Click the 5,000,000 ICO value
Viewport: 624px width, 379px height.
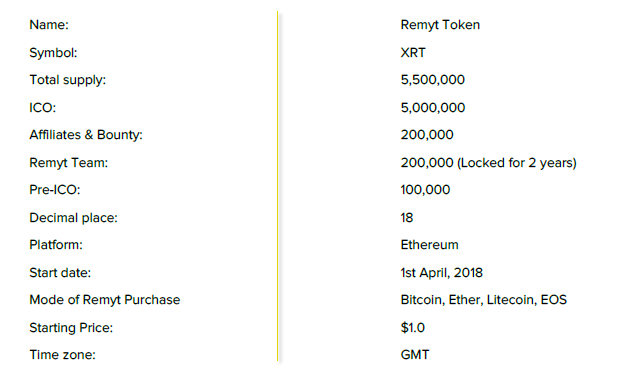tap(433, 107)
